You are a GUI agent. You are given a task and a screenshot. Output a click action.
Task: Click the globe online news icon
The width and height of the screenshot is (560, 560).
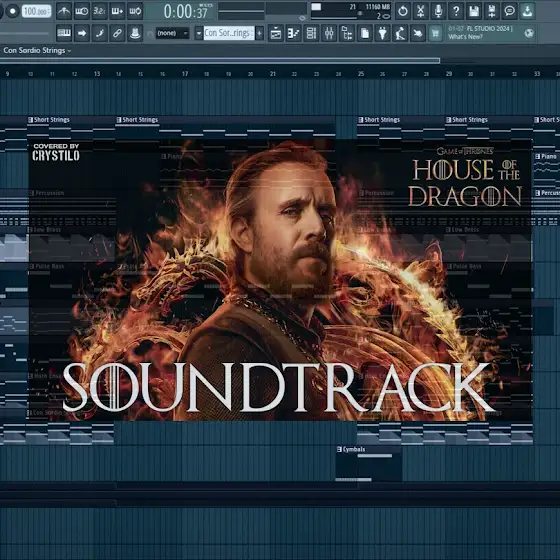[529, 33]
